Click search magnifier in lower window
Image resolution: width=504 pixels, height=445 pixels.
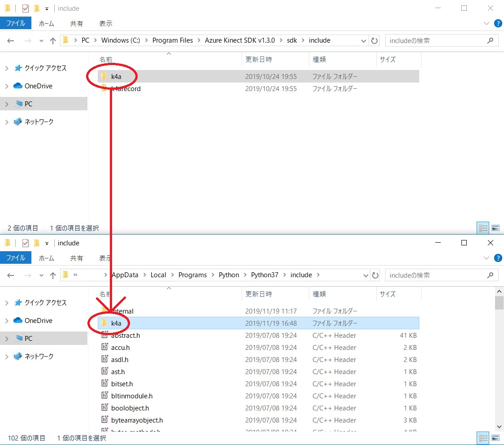(x=490, y=275)
